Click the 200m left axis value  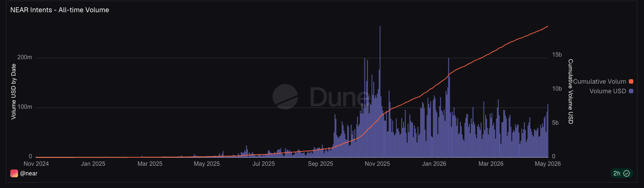click(x=25, y=57)
